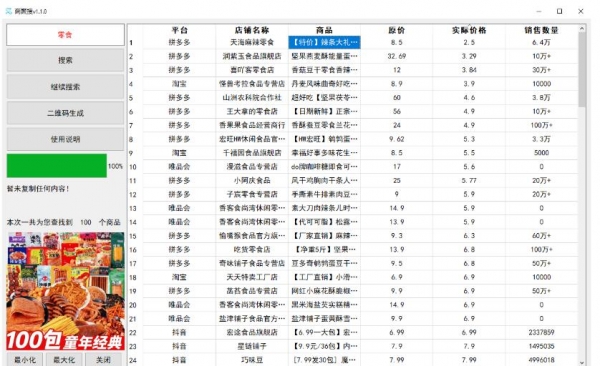The width and height of the screenshot is (600, 366).
Task: Select the store cell 吃货零食店
Action: (x=252, y=250)
